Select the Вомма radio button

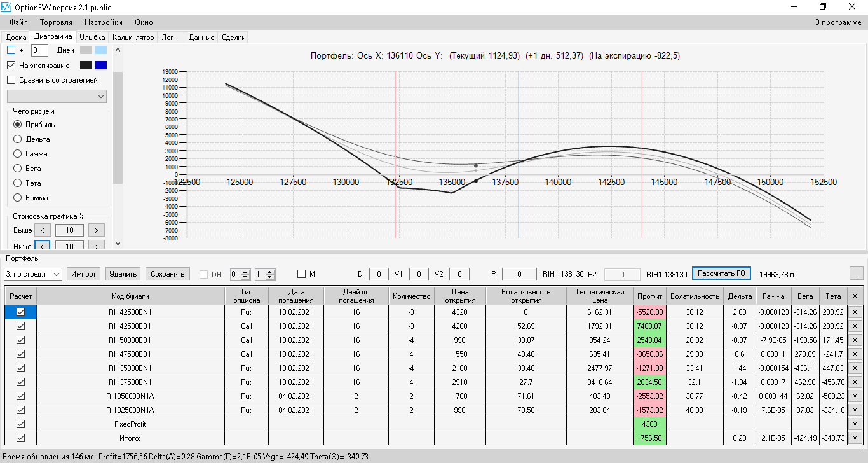coord(18,198)
